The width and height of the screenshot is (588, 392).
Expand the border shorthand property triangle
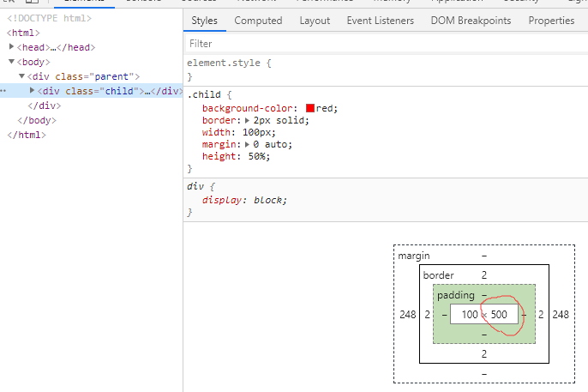(248, 120)
